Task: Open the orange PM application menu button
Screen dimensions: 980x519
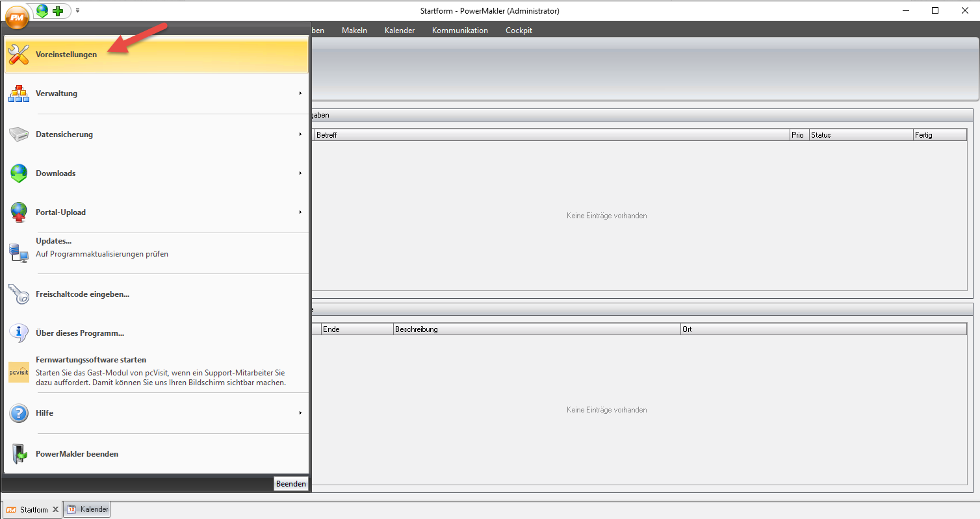Action: (17, 17)
